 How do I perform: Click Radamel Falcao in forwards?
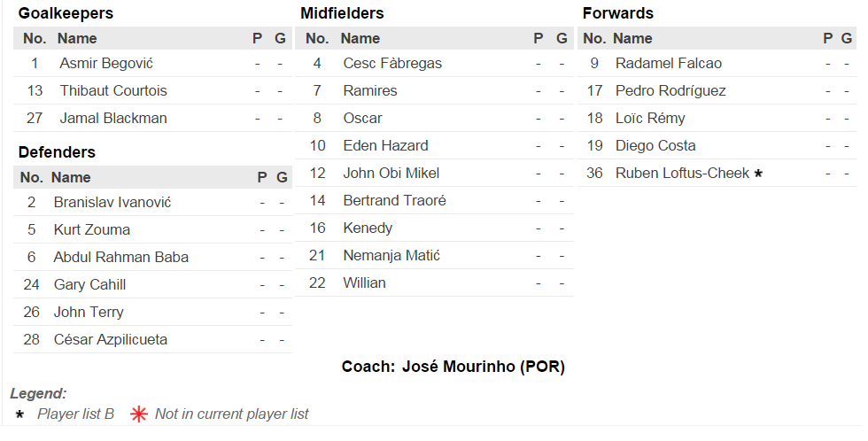(x=669, y=64)
